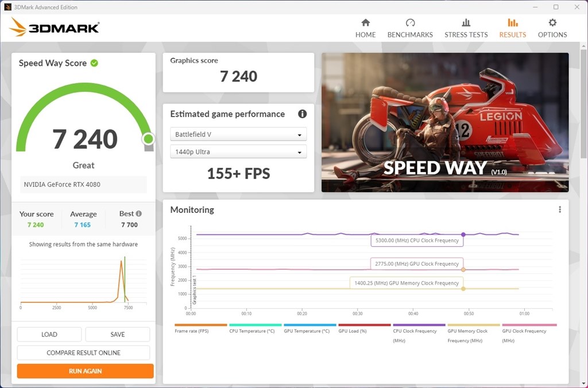Click the SAVE button
This screenshot has height=388, width=588.
[x=117, y=335]
